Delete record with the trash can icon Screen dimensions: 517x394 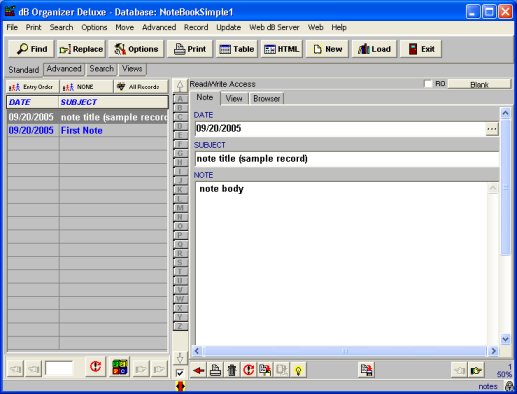(232, 370)
